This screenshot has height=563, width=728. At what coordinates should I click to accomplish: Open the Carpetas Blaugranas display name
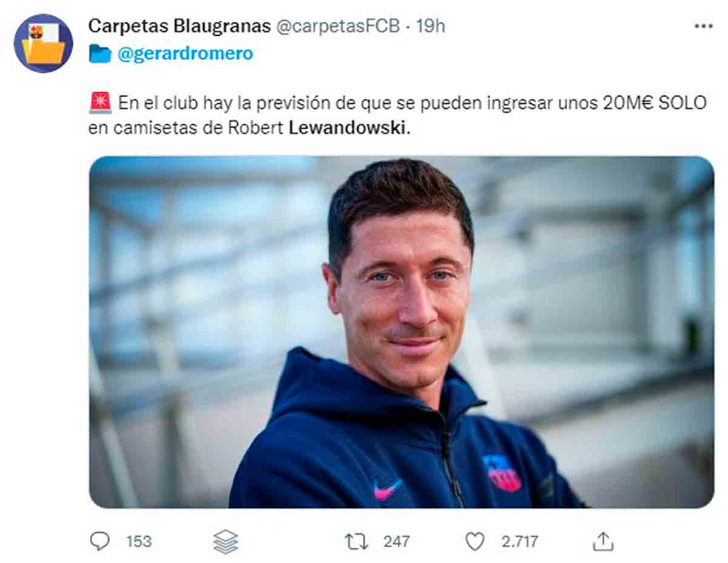(x=180, y=26)
